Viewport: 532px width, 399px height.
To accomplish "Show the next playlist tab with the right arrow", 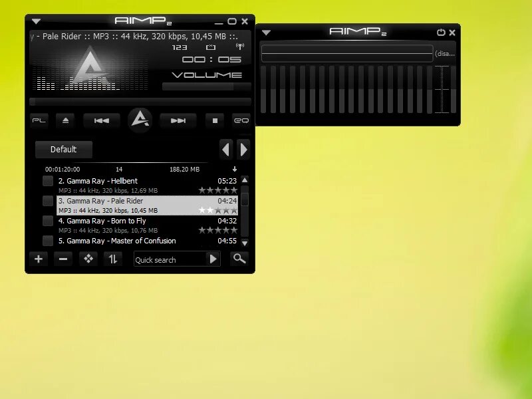I will [x=243, y=149].
